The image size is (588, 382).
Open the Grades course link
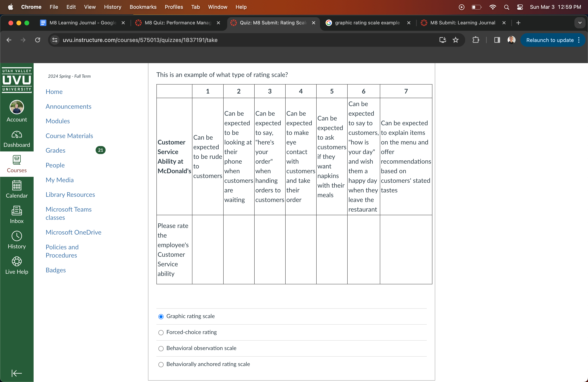(55, 150)
